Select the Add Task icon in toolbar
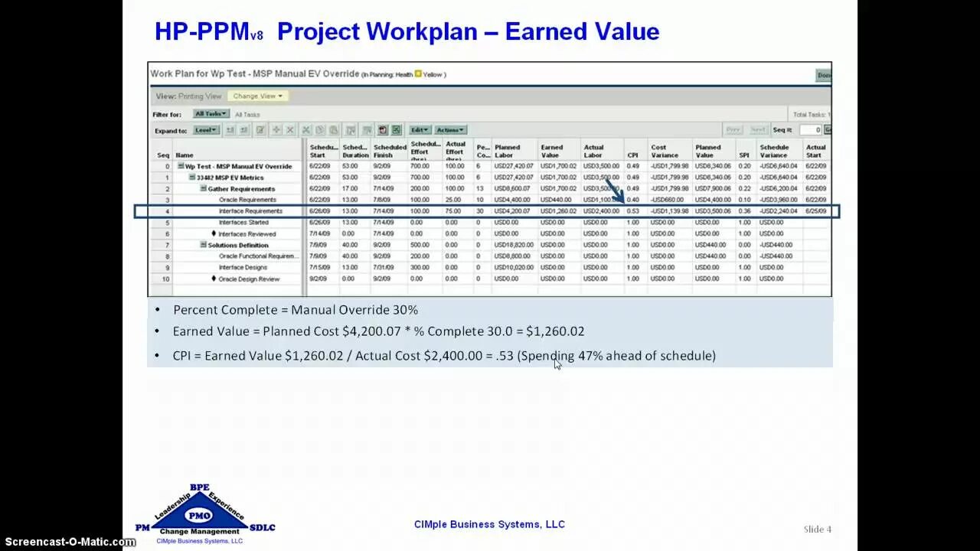This screenshot has height=551, width=980. pyautogui.click(x=276, y=130)
